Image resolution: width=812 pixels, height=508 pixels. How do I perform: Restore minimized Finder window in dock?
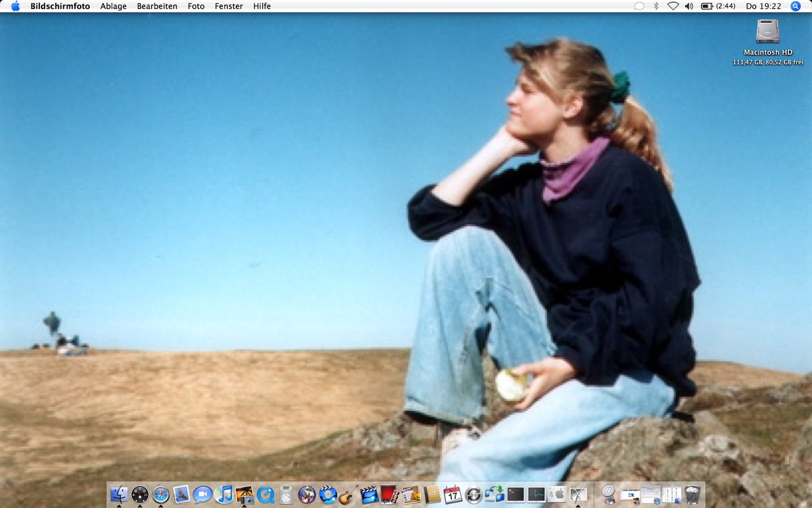(x=672, y=495)
